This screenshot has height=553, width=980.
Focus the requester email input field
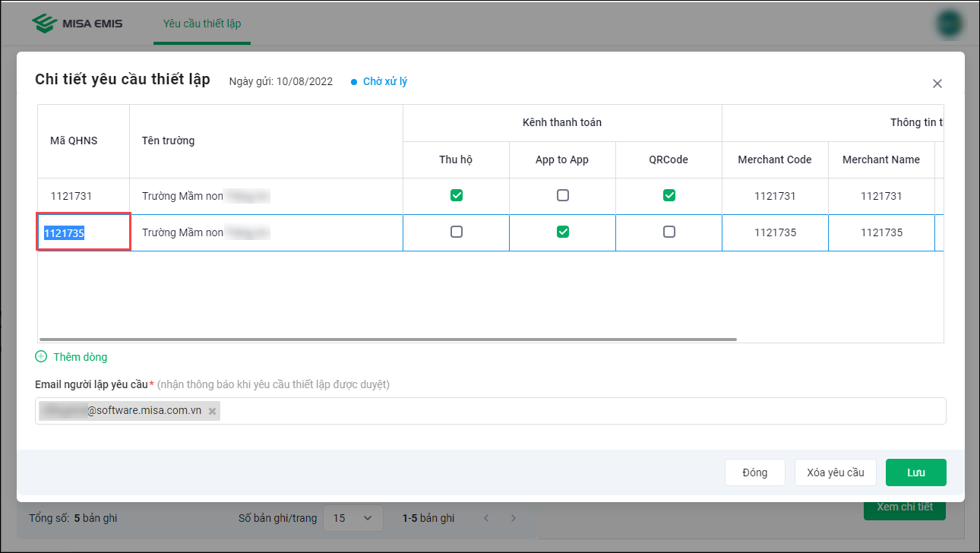click(491, 411)
